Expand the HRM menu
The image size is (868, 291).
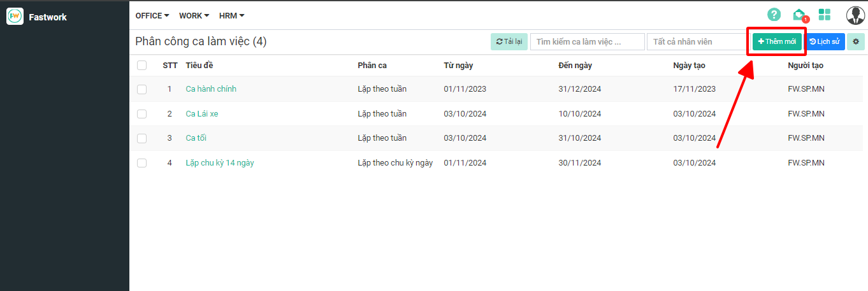(231, 15)
